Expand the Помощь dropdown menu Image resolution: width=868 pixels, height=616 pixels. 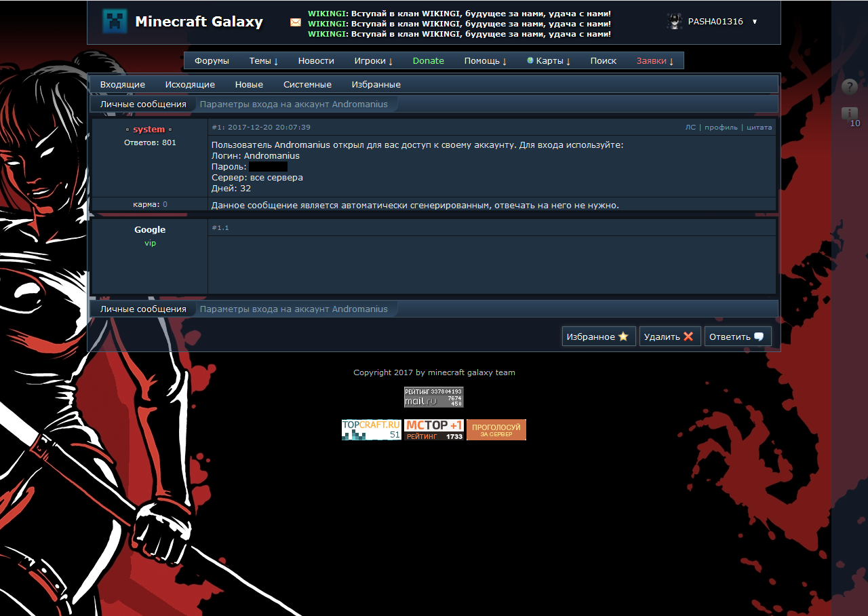[x=486, y=60]
